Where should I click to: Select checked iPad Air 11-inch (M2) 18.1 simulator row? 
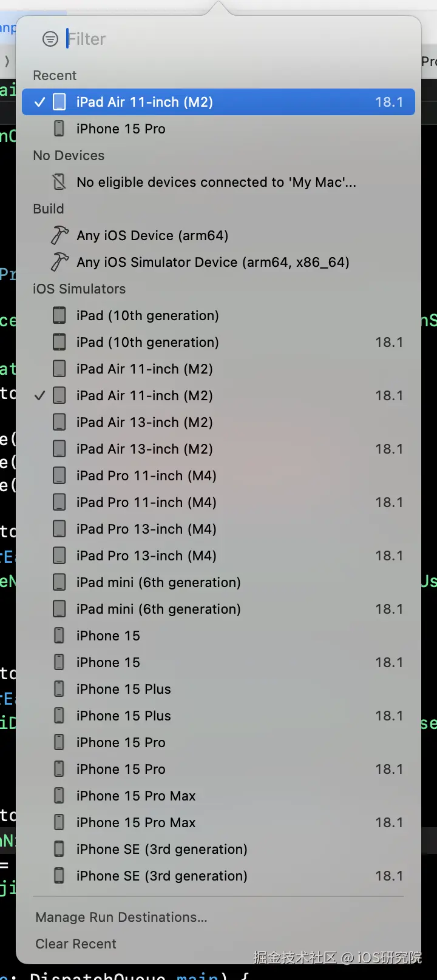218,395
